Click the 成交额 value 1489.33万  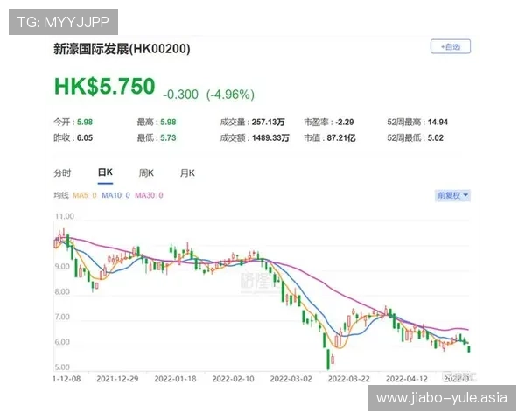(x=270, y=137)
